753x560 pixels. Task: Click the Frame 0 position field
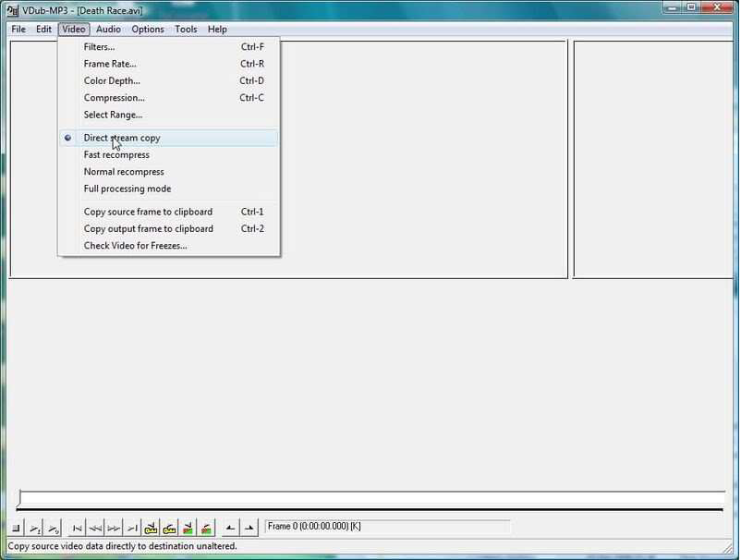coord(387,527)
